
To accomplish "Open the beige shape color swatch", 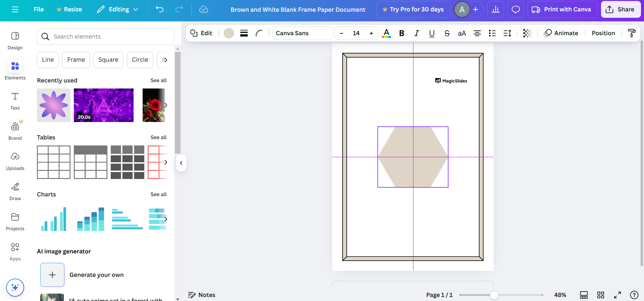I will (x=229, y=33).
